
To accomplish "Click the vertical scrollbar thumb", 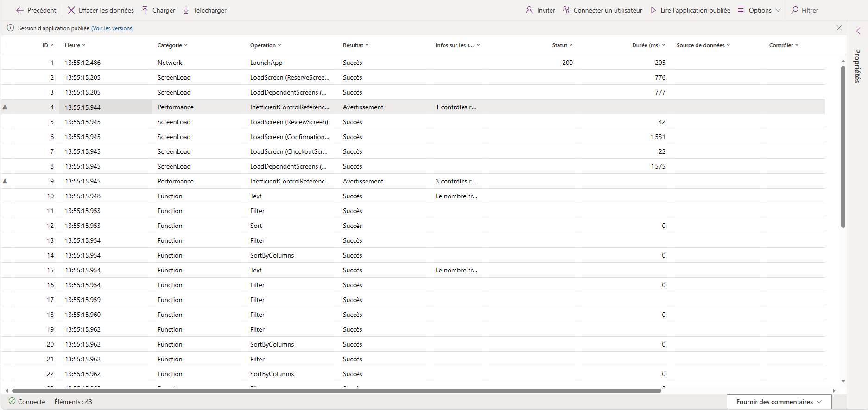I will [x=843, y=147].
